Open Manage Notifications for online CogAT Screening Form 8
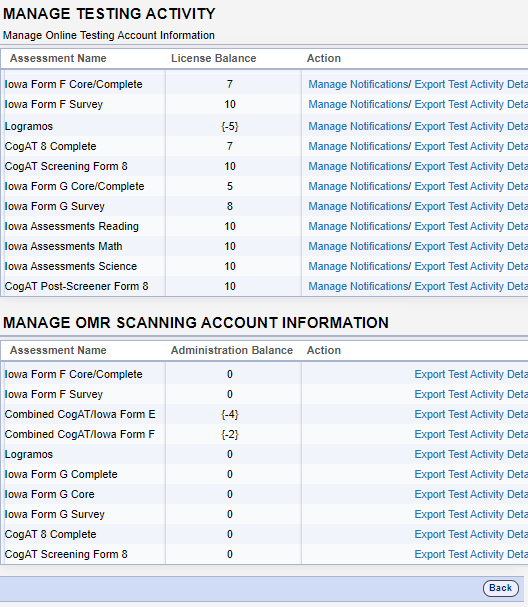The width and height of the screenshot is (528, 607). click(x=359, y=166)
